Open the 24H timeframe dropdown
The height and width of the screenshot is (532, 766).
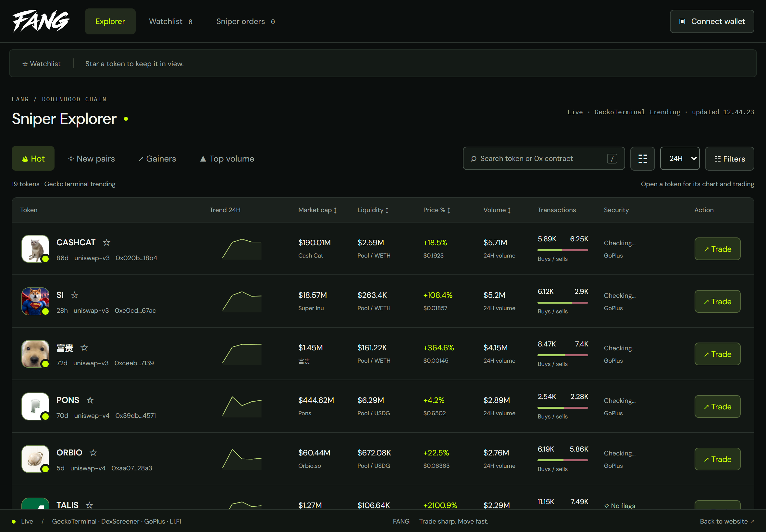680,159
